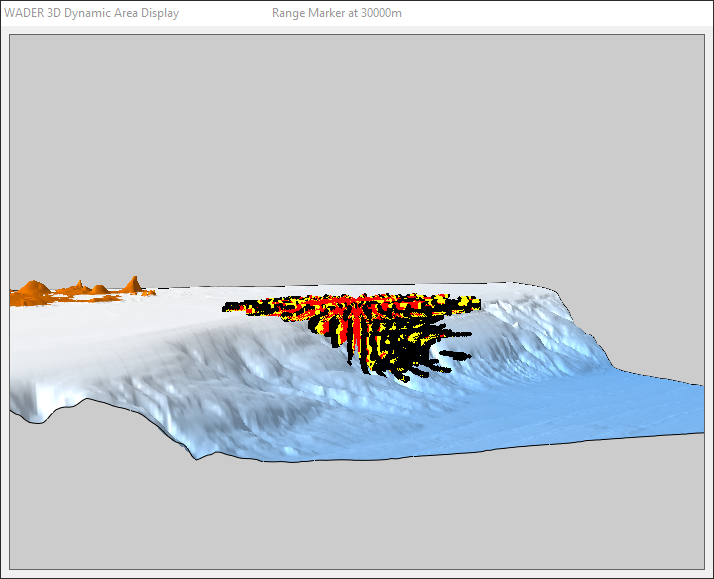Select the tallest orange island peak
This screenshot has height=579, width=714.
click(x=132, y=282)
